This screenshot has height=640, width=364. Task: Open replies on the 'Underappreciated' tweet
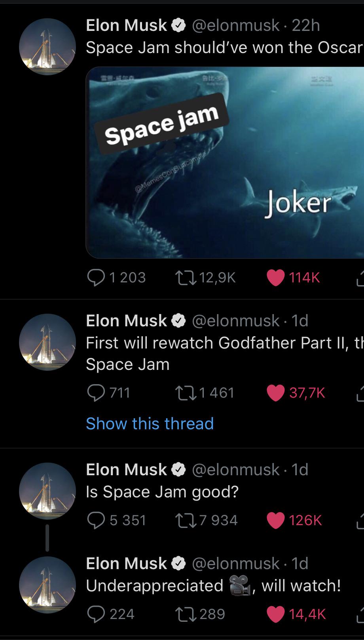(96, 613)
